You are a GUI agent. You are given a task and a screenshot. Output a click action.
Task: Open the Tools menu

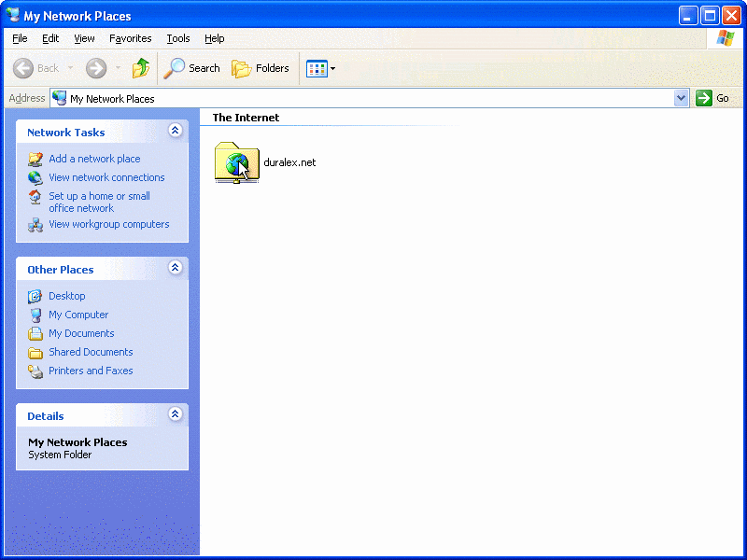177,38
